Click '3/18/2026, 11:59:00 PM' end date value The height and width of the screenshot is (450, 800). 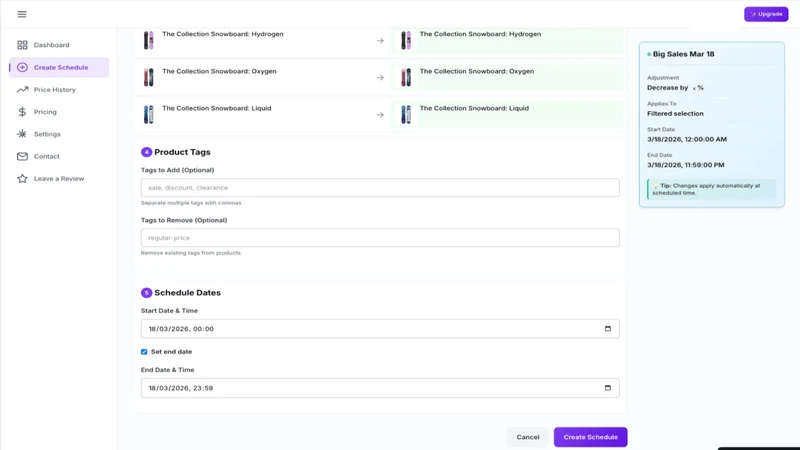[686, 165]
